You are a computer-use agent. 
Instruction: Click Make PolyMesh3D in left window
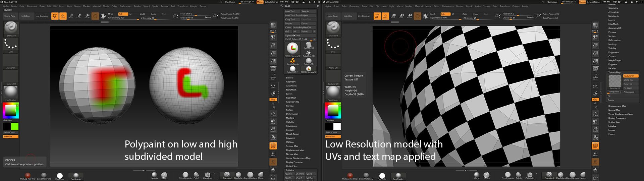305,27
